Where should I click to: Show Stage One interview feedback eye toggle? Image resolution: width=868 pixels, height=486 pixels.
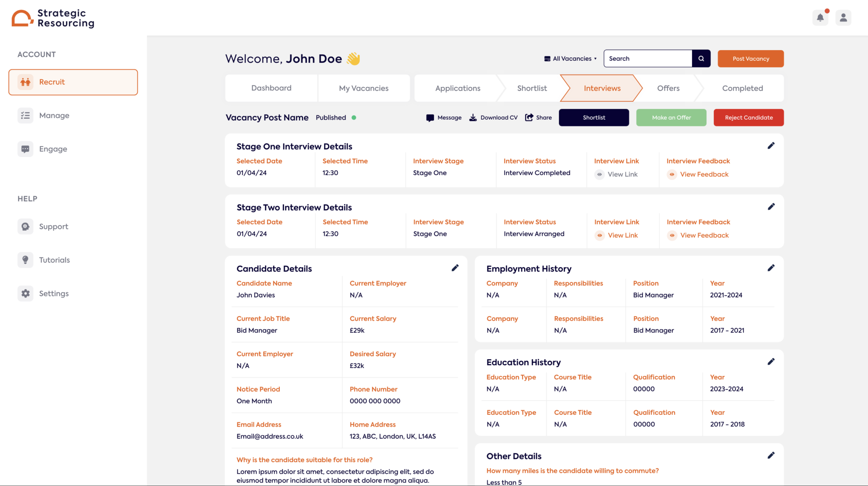(672, 174)
